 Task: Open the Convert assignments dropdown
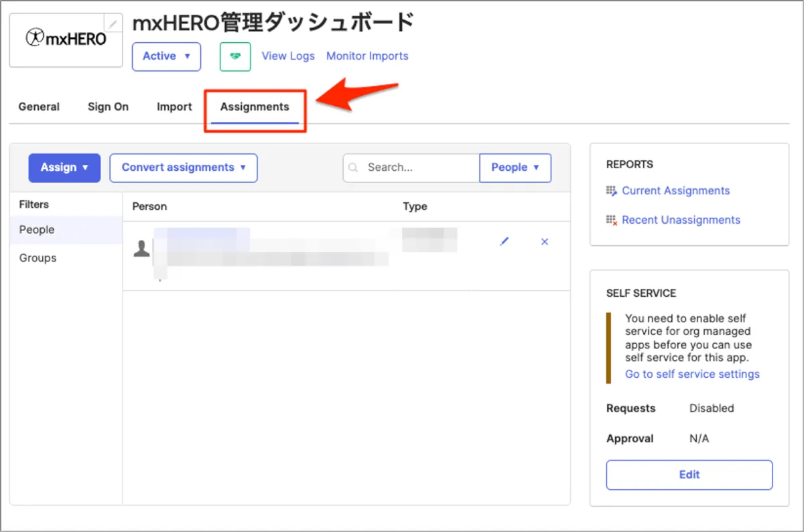(184, 168)
